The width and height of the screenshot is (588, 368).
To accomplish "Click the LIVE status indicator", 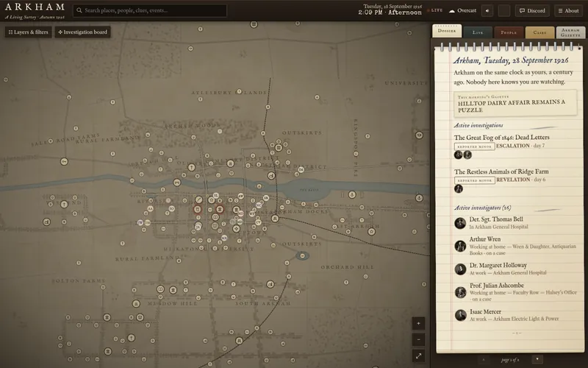I will [434, 10].
